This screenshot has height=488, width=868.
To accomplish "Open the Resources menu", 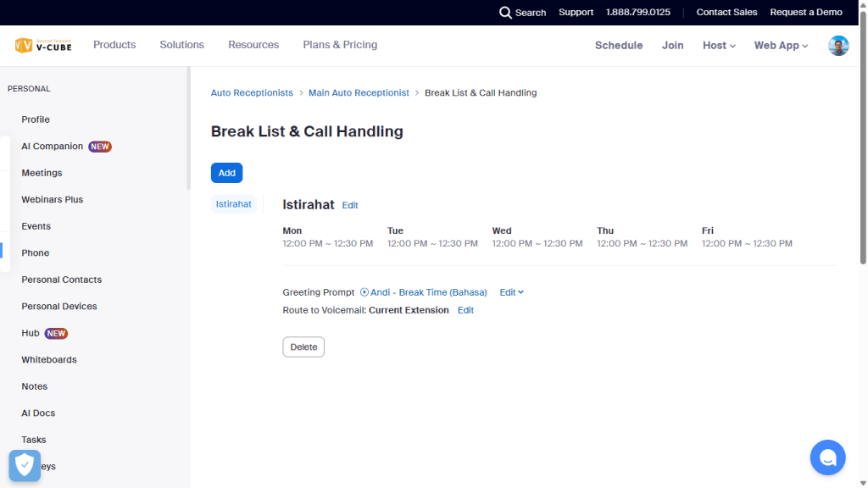I will tap(253, 44).
